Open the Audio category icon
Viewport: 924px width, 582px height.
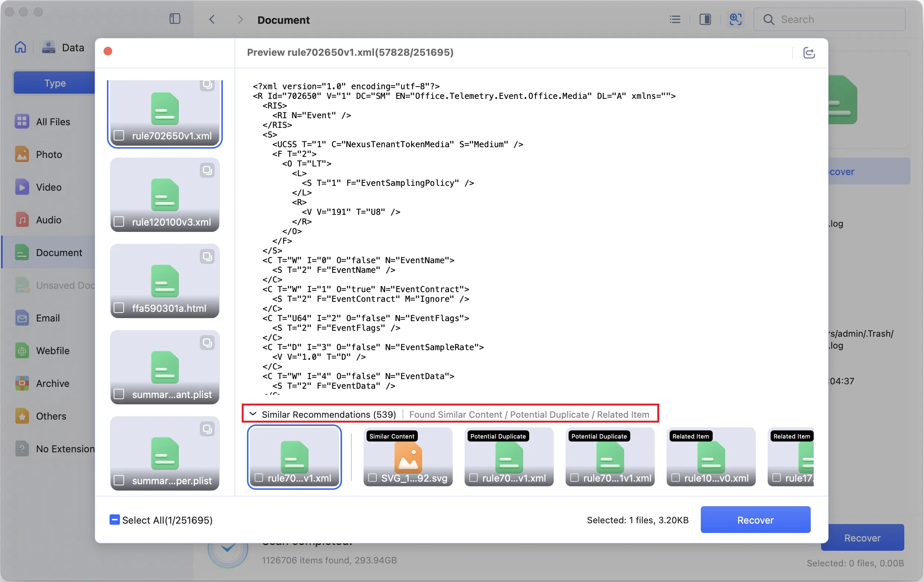click(x=22, y=220)
